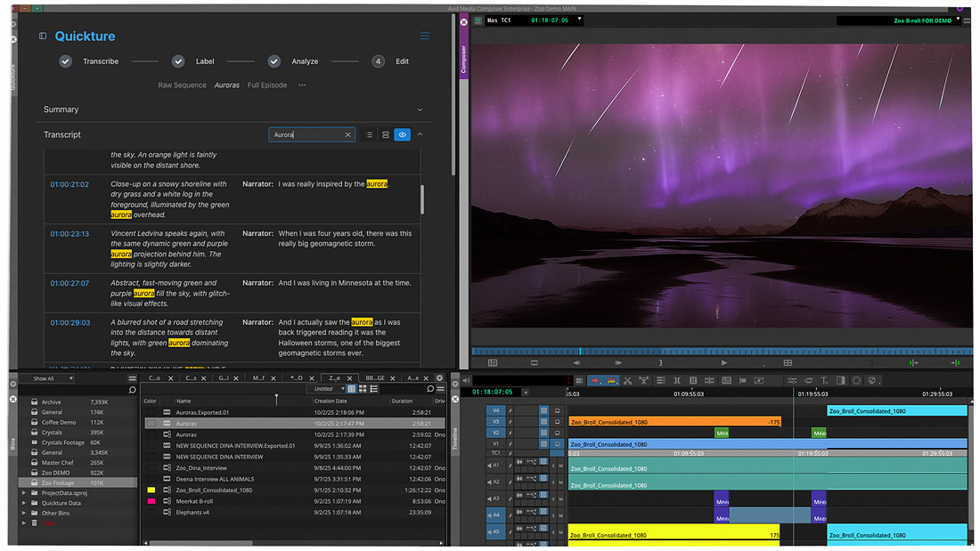Select Deena Interview ALL ANIMALS row
980x551 pixels.
coord(294,479)
